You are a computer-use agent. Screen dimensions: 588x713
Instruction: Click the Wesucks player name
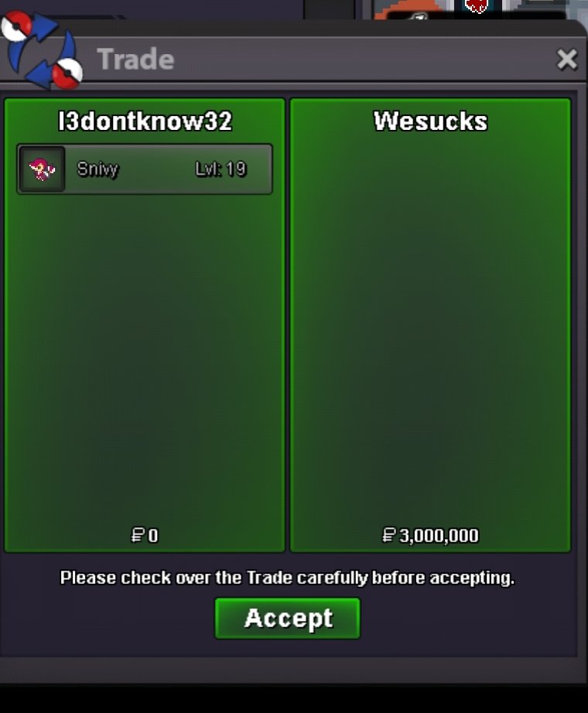pos(430,121)
